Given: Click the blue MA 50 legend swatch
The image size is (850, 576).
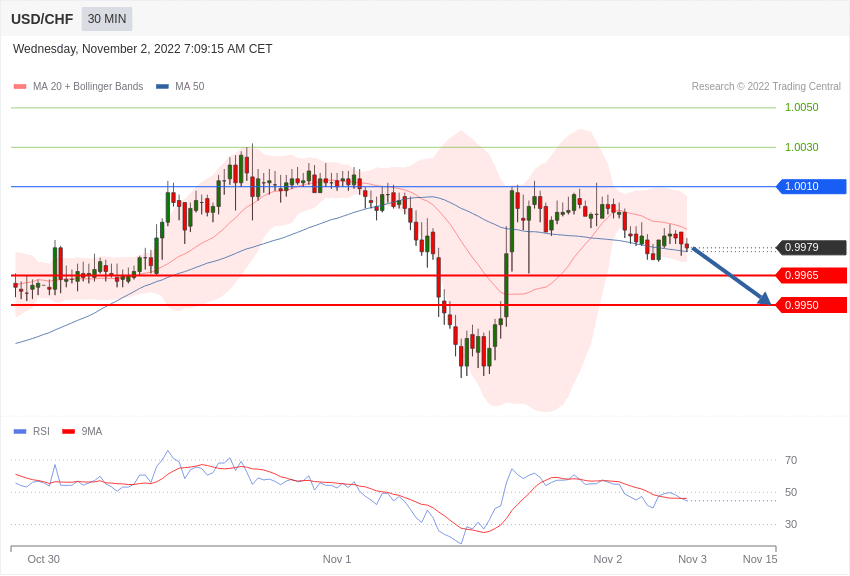Looking at the screenshot, I should click(162, 86).
